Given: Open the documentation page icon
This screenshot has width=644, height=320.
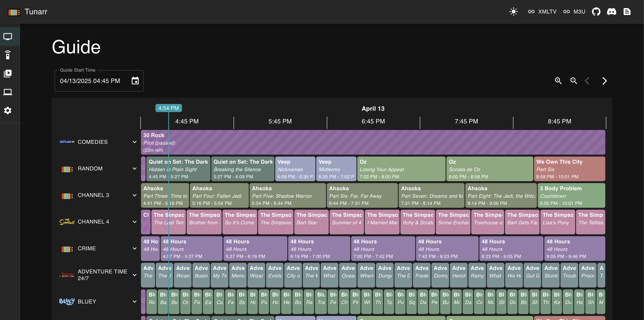Looking at the screenshot, I should [627, 12].
